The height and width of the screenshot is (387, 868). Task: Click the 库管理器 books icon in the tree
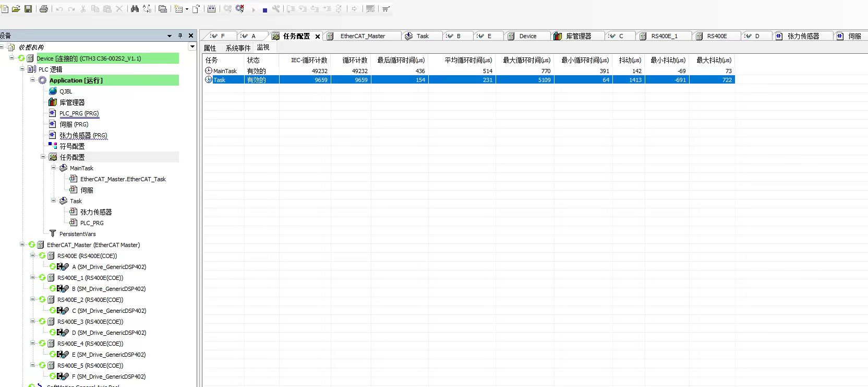click(53, 102)
